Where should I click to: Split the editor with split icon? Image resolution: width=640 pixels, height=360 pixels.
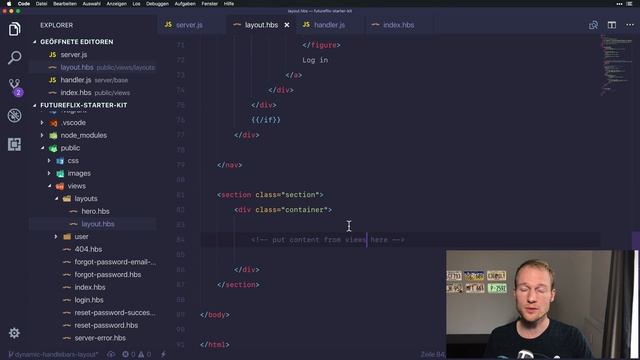611,25
